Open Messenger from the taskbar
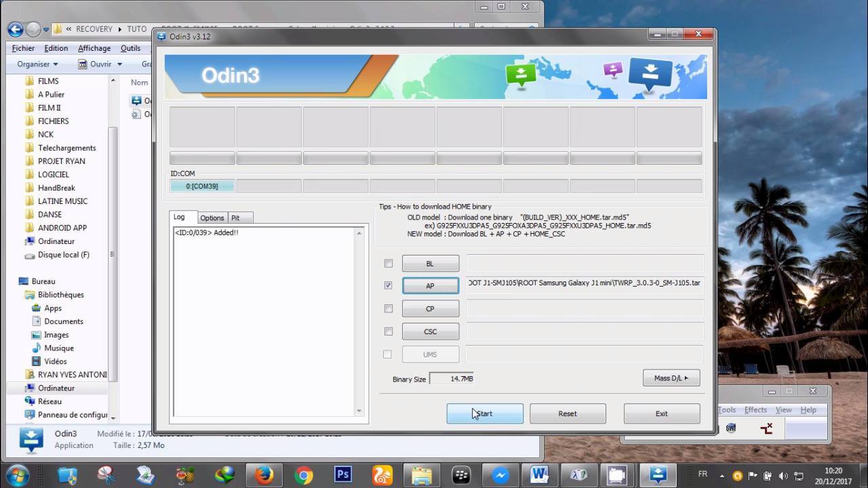 pos(500,474)
